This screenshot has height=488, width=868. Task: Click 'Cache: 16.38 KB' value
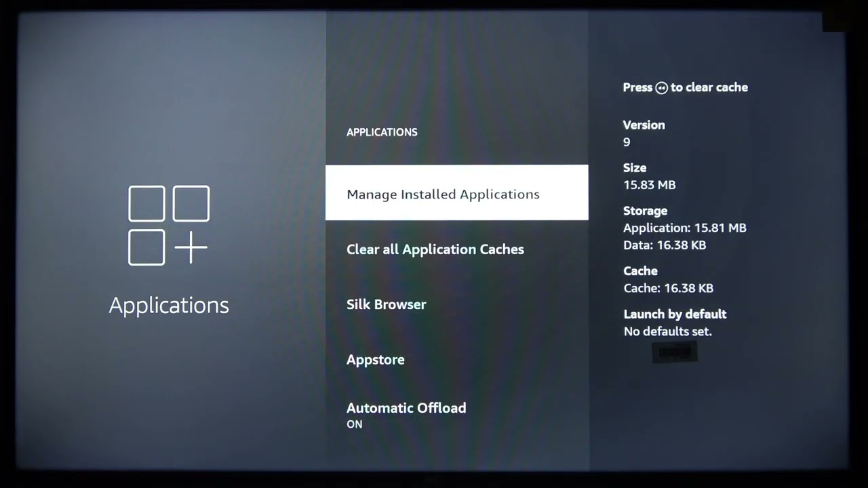[x=668, y=288]
